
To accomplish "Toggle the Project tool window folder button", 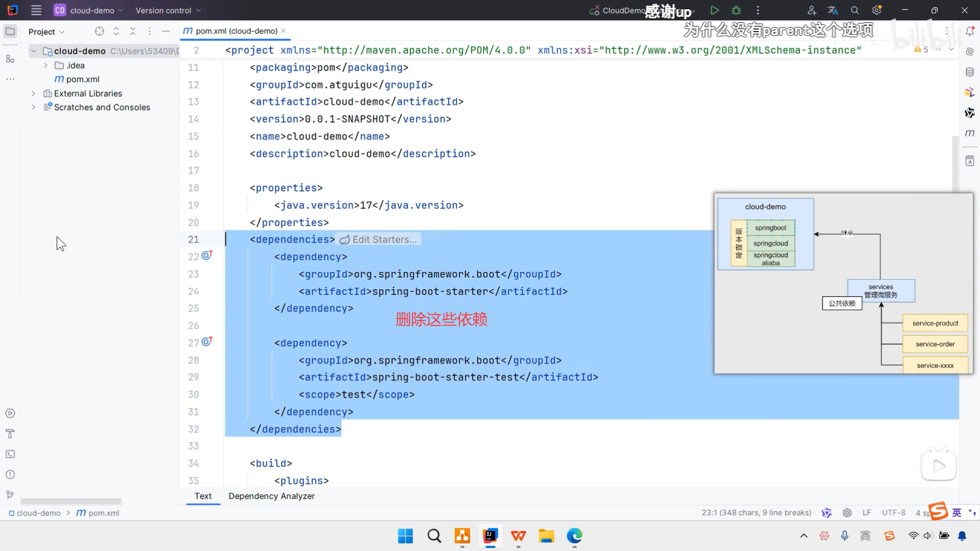I will pyautogui.click(x=10, y=32).
